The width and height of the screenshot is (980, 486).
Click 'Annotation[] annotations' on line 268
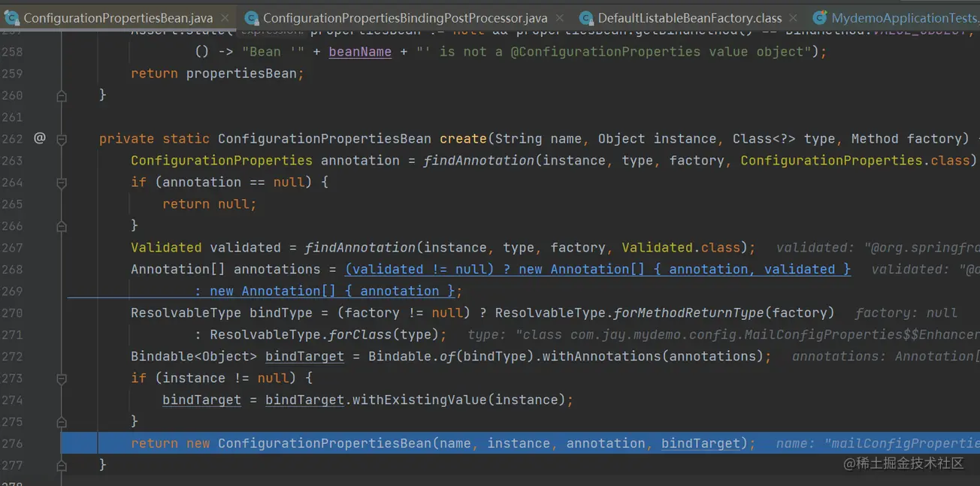[225, 270]
